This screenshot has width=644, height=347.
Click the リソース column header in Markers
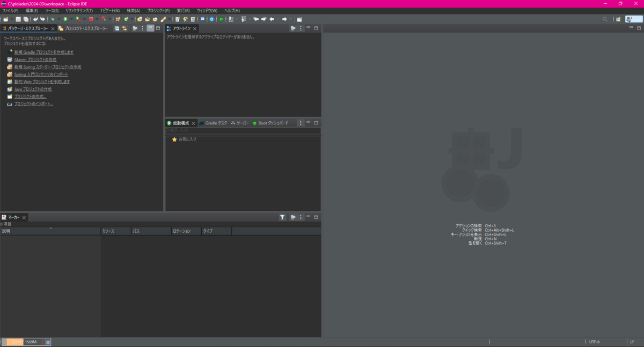116,231
